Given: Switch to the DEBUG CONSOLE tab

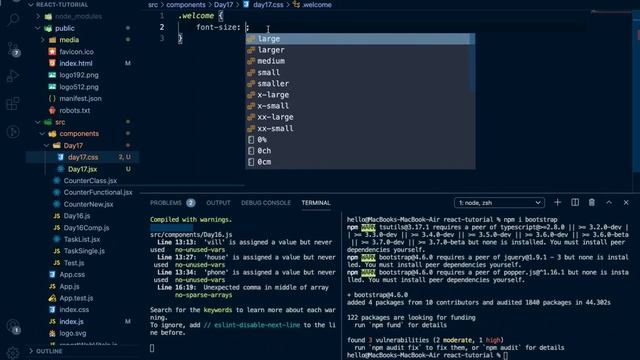Looking at the screenshot, I should pyautogui.click(x=266, y=203).
